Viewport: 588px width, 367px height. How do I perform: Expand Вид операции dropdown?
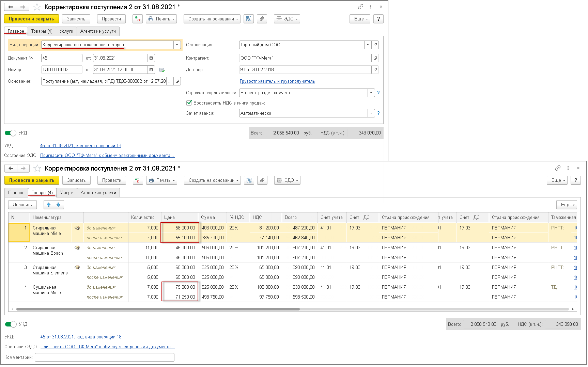tap(177, 45)
